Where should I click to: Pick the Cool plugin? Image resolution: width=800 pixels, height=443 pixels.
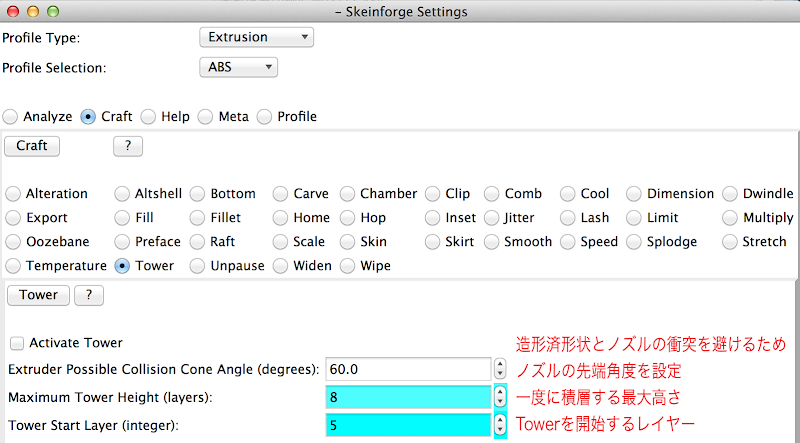click(x=567, y=194)
